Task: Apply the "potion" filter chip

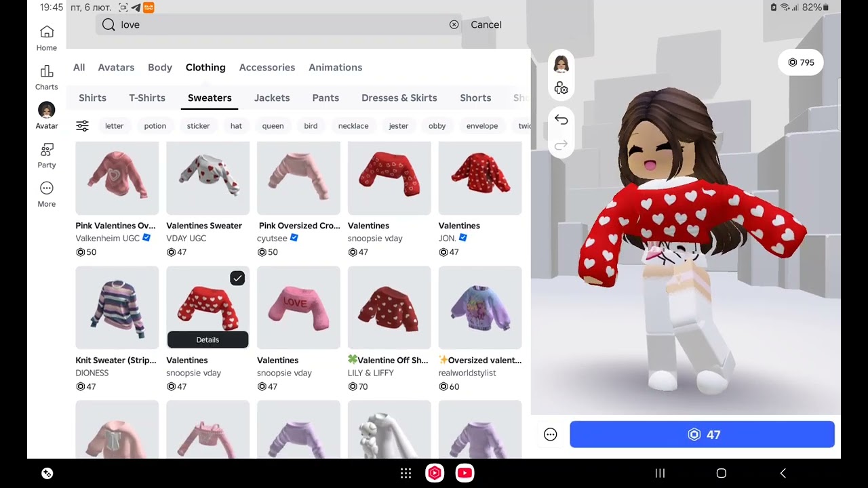Action: click(155, 125)
